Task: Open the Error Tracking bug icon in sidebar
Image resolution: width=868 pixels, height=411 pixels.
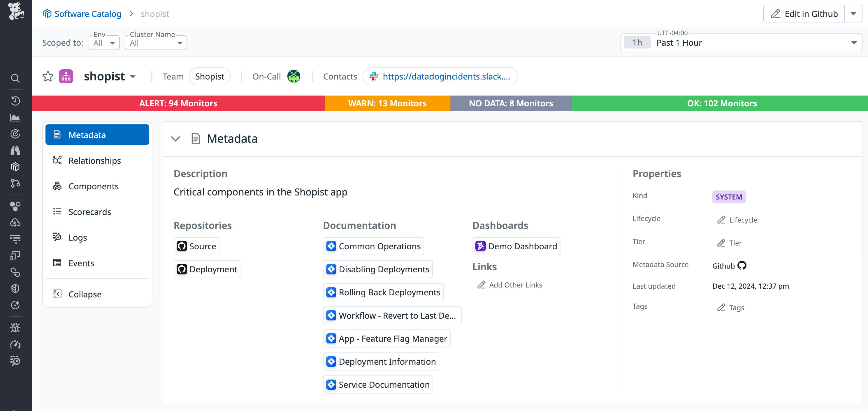Action: [15, 327]
